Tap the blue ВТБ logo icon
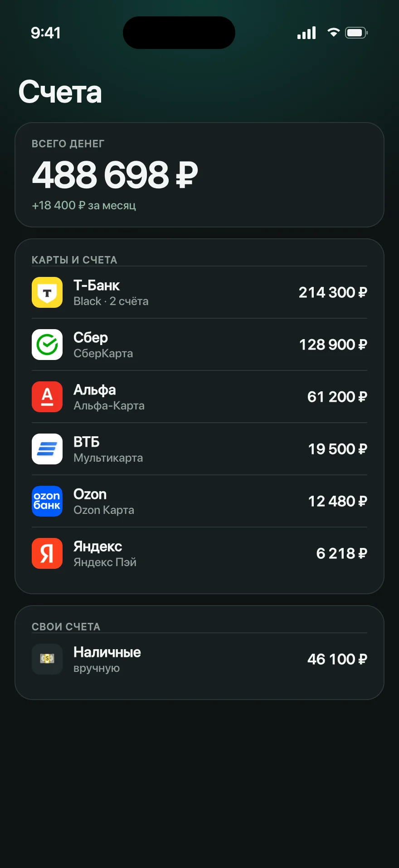399x868 pixels. point(47,449)
